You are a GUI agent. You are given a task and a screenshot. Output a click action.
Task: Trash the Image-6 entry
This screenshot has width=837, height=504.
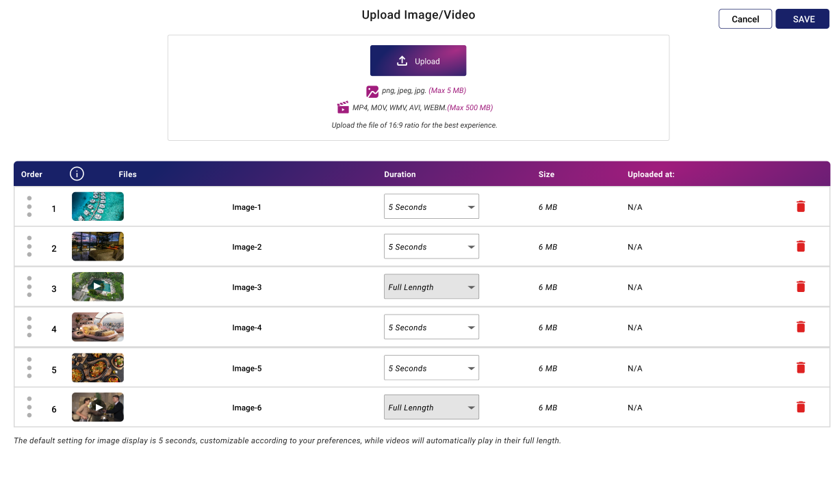click(801, 407)
